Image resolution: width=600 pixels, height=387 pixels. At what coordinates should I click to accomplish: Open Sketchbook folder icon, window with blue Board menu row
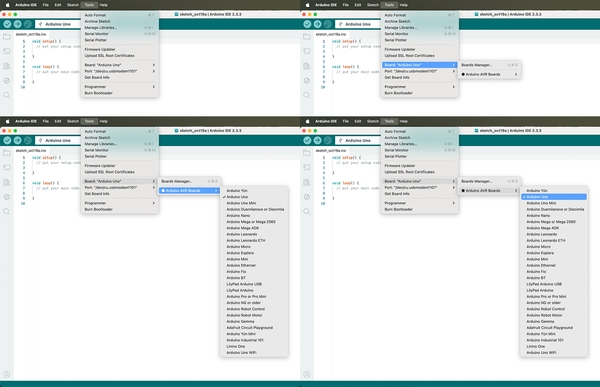[x=307, y=37]
